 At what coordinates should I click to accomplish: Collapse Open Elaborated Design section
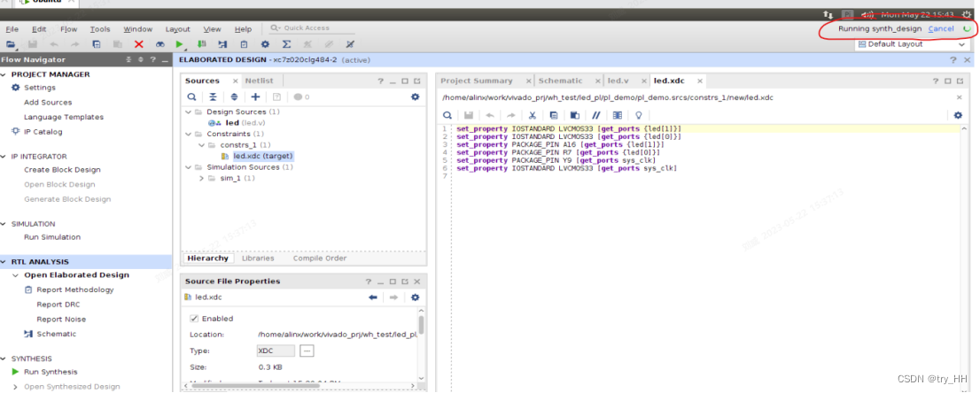[16, 275]
